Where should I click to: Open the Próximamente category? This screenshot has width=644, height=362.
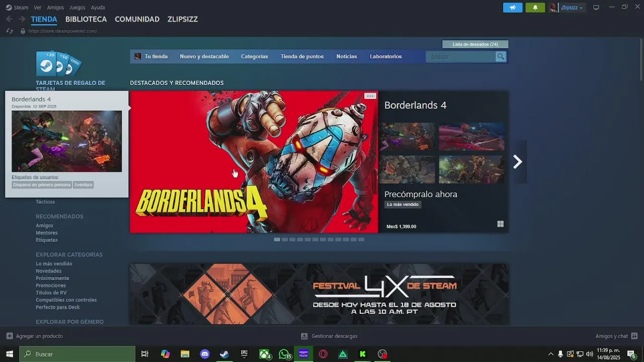pyautogui.click(x=52, y=278)
